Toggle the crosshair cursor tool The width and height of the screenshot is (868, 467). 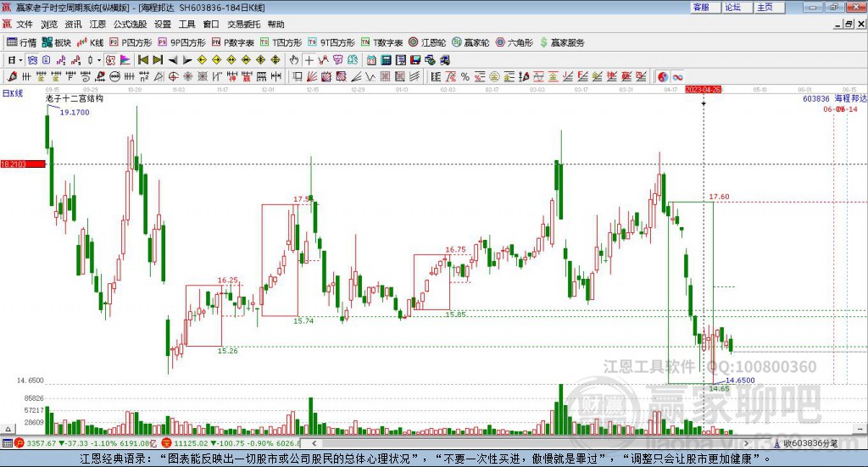pyautogui.click(x=309, y=60)
